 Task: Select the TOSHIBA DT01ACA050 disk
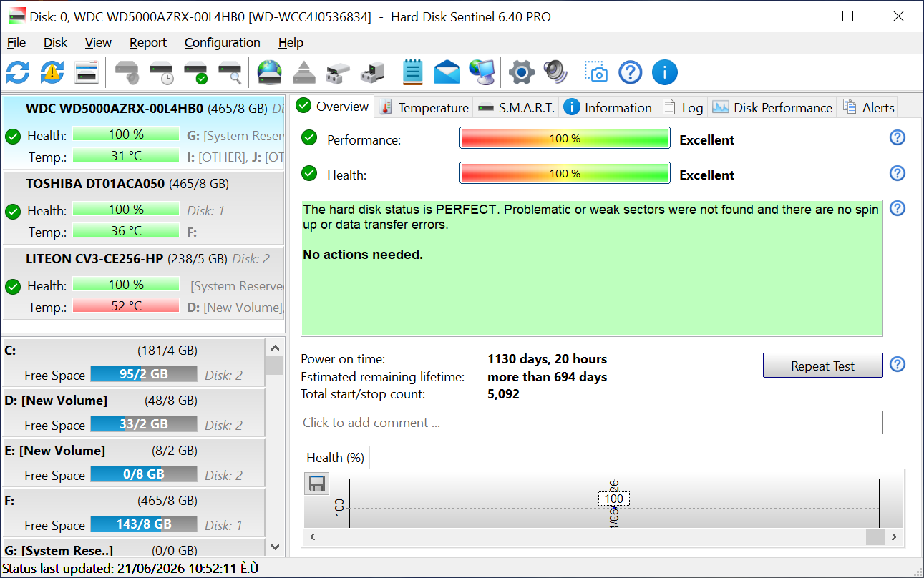coord(143,208)
